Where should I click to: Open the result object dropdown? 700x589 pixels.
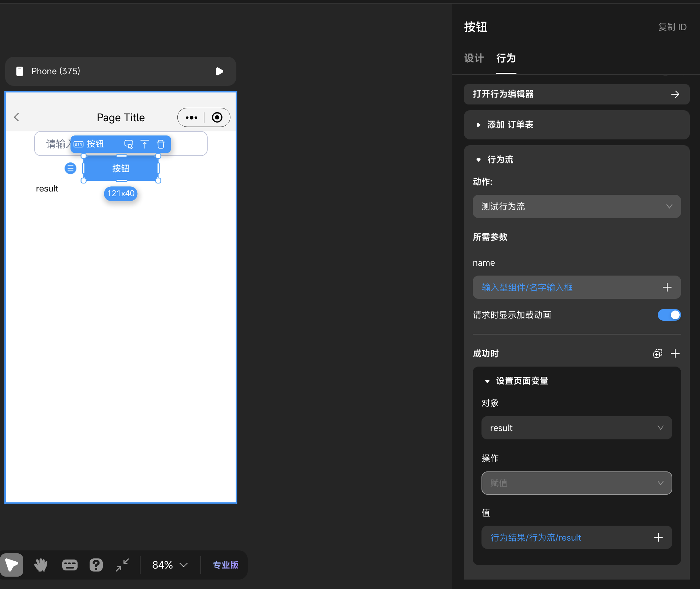coord(576,428)
